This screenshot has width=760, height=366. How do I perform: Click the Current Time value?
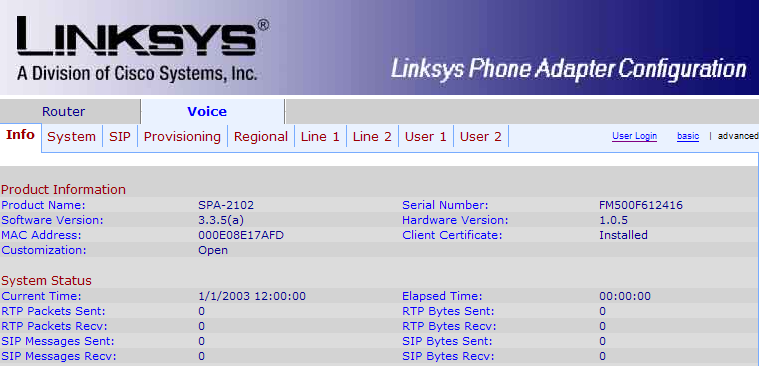pos(252,296)
